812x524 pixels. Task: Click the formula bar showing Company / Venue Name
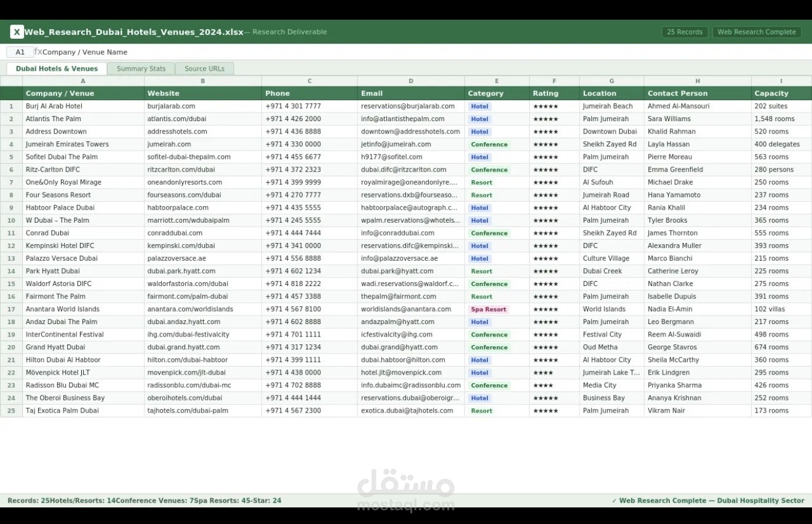(x=85, y=52)
